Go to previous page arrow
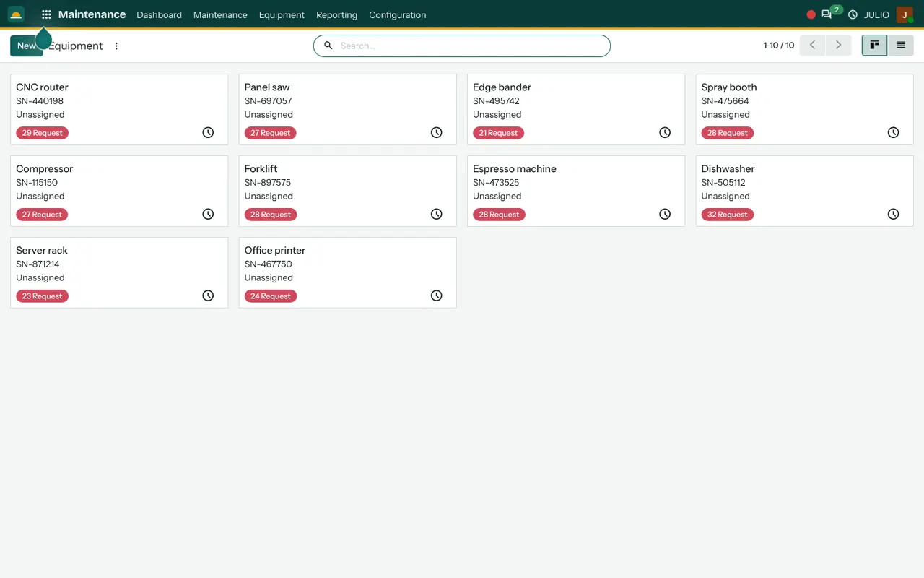924x578 pixels. pyautogui.click(x=812, y=46)
